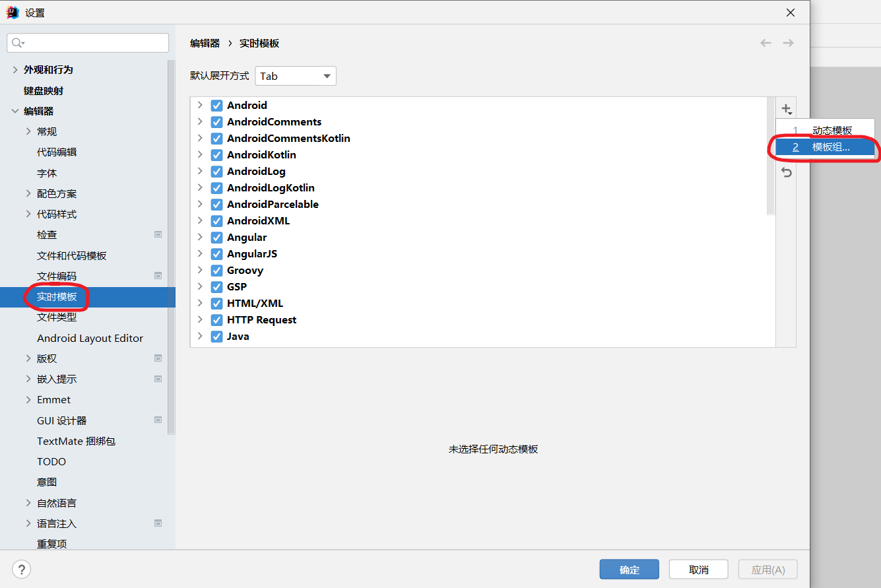The height and width of the screenshot is (588, 881).
Task: Toggle the HTML/XML checkbox
Action: tap(216, 304)
